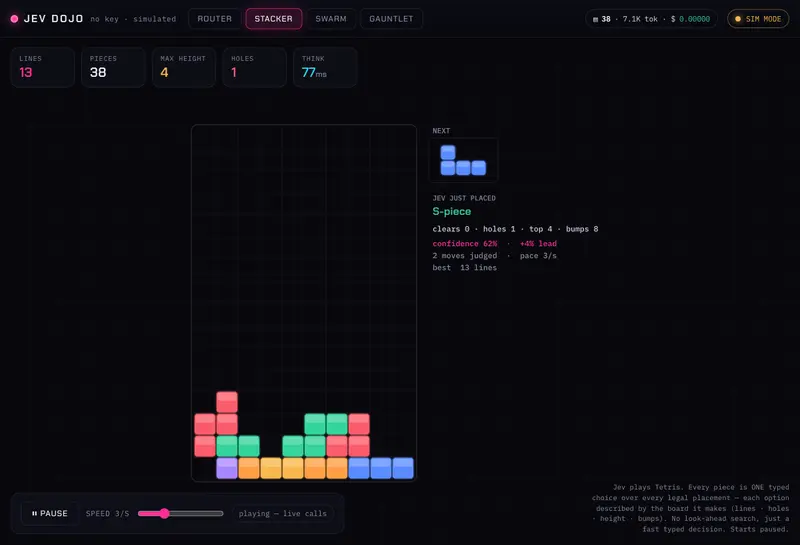The height and width of the screenshot is (545, 800).
Task: Click the HOLES 1 stat card
Action: pyautogui.click(x=254, y=67)
